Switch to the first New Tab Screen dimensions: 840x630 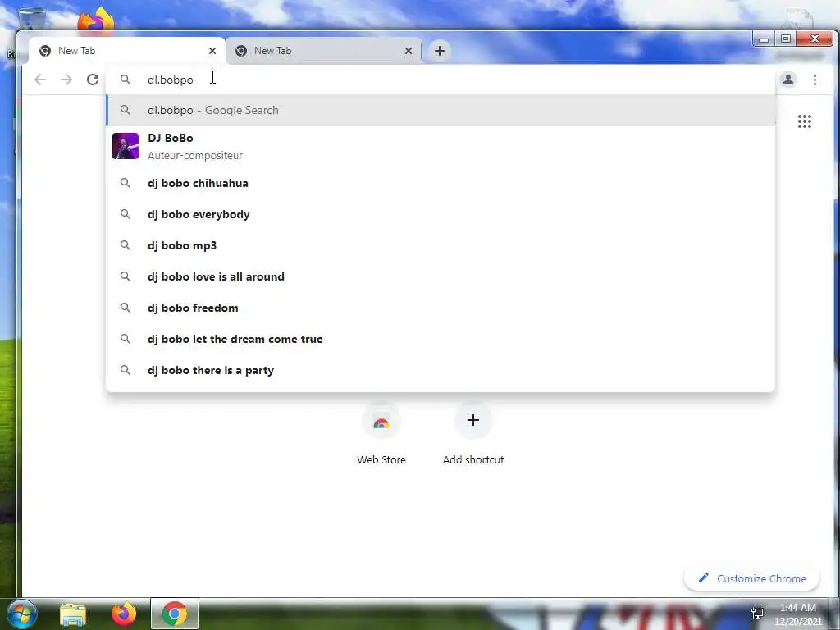tap(127, 51)
